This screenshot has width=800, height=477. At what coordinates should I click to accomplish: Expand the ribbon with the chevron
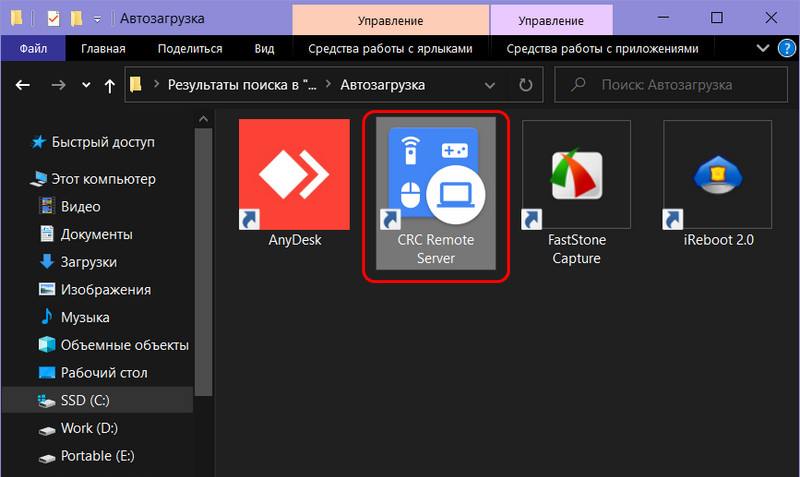(x=763, y=48)
